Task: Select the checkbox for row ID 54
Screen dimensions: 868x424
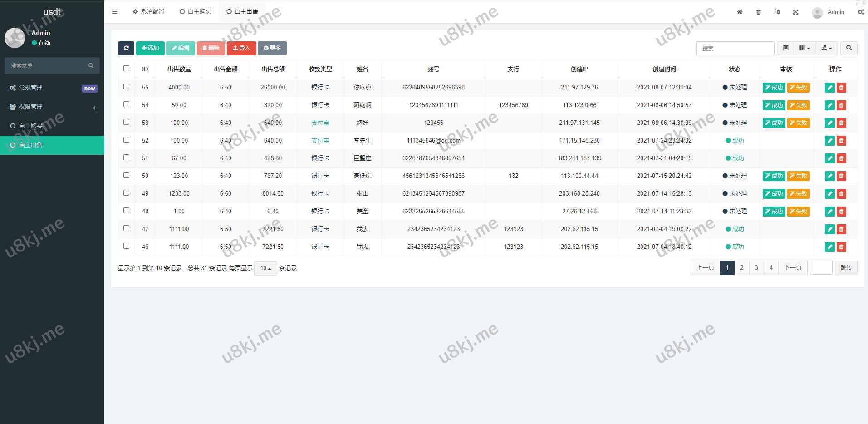Action: (x=126, y=104)
